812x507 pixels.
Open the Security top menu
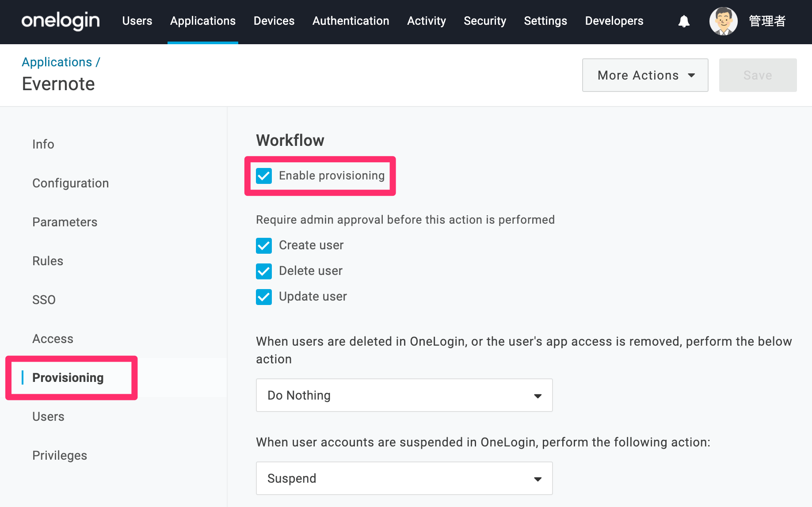(485, 21)
